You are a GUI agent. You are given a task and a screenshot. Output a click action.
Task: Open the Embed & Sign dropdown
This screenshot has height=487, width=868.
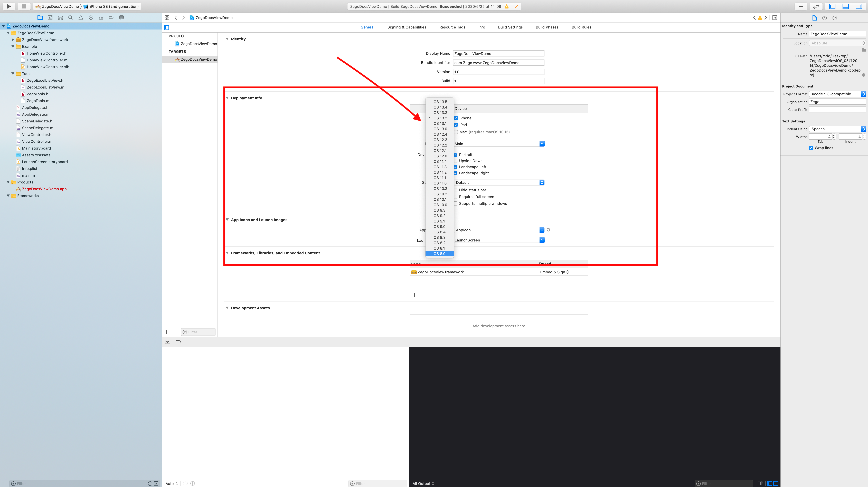click(554, 272)
